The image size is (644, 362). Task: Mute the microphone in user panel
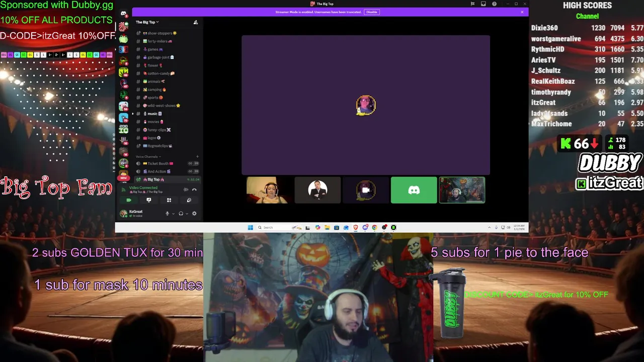(167, 214)
